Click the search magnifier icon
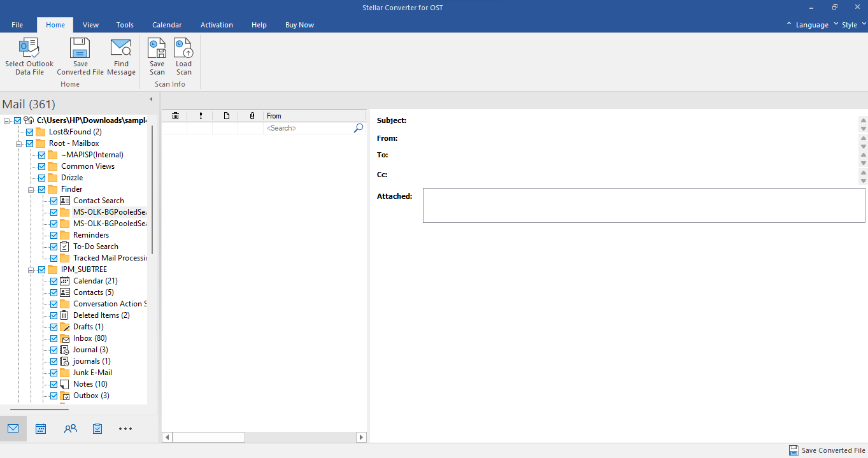 click(x=359, y=128)
